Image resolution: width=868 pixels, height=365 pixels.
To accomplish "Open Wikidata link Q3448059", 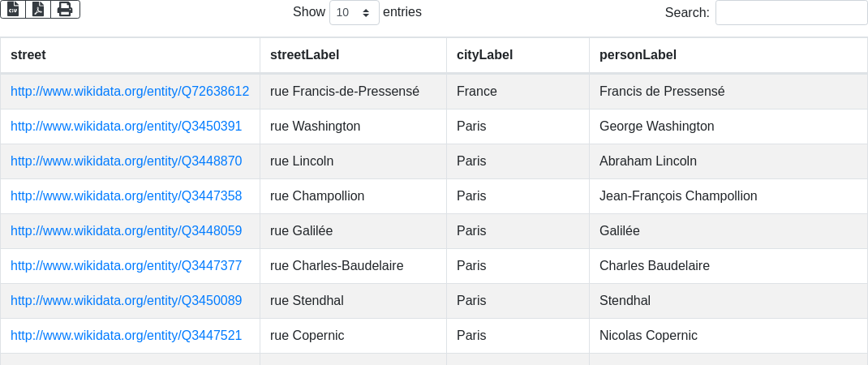I will pyautogui.click(x=126, y=231).
